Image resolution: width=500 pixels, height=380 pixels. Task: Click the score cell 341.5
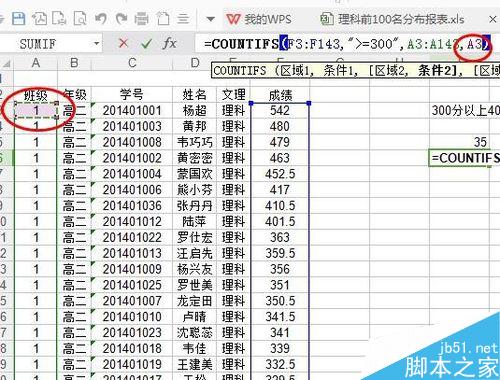[x=280, y=317]
